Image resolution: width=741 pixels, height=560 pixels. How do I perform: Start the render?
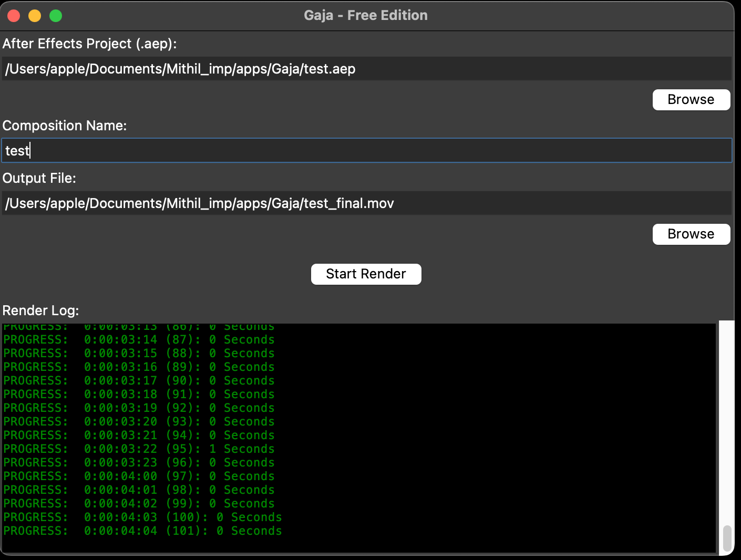pos(366,274)
